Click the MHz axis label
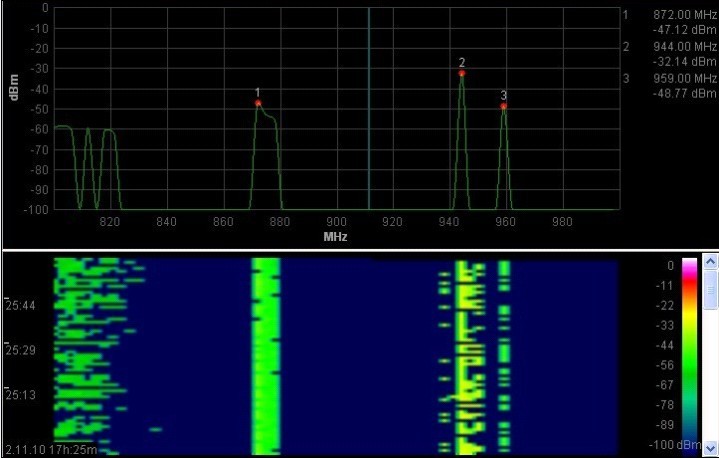The image size is (719, 458). click(x=335, y=237)
